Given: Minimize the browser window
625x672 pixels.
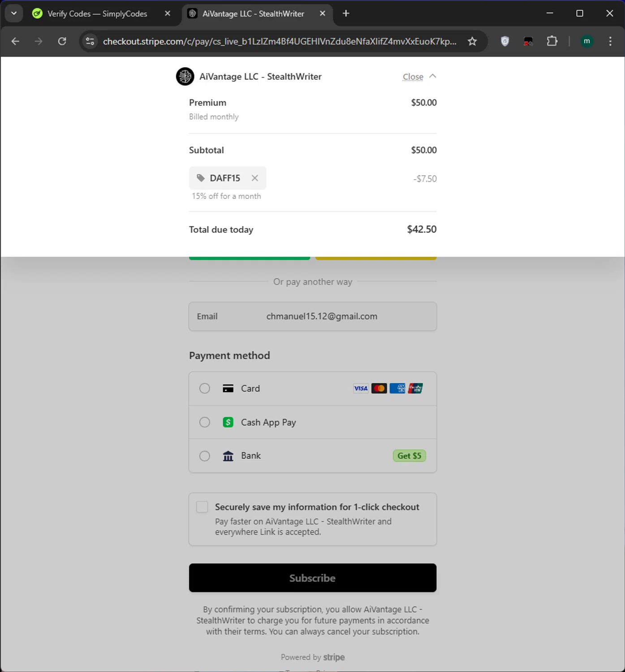Looking at the screenshot, I should [550, 13].
